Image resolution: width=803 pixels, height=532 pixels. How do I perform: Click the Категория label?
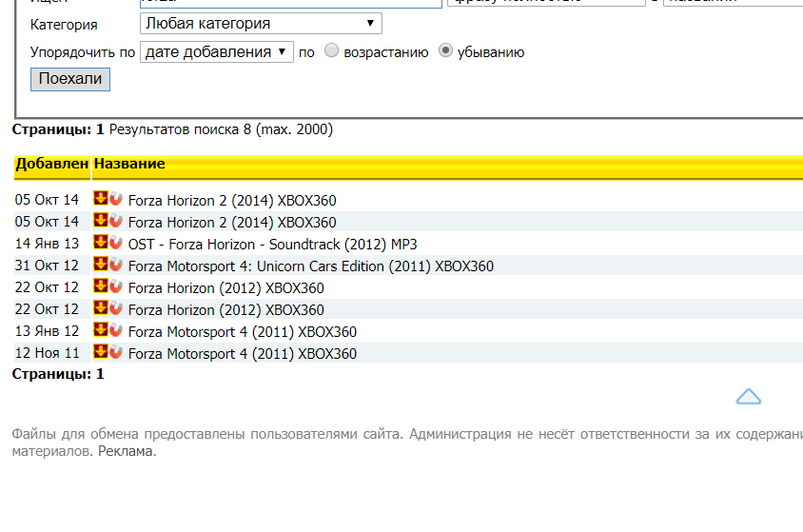(x=64, y=25)
